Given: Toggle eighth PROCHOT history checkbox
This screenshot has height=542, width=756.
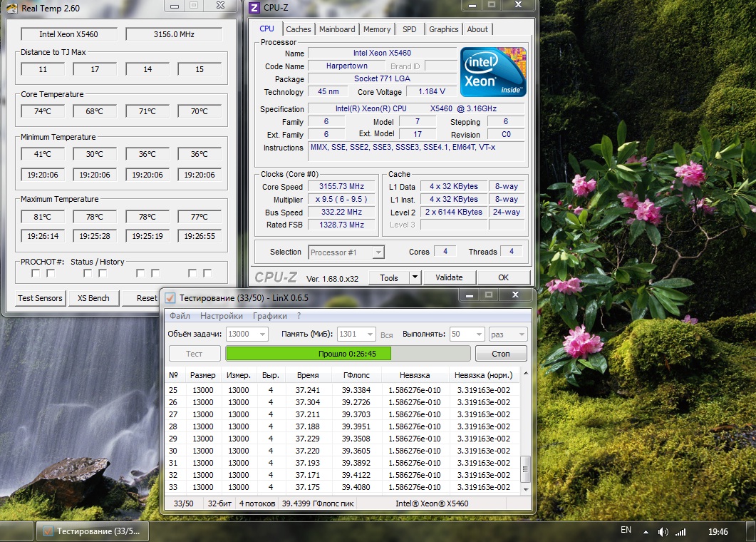Looking at the screenshot, I should point(207,273).
